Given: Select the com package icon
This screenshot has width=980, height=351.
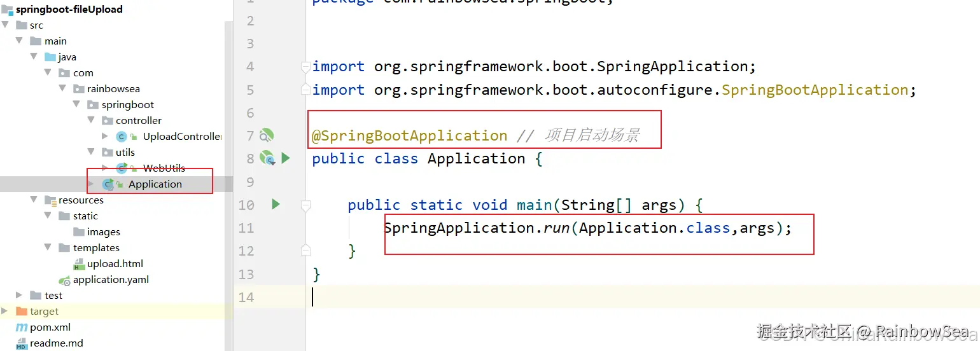Looking at the screenshot, I should [x=64, y=73].
